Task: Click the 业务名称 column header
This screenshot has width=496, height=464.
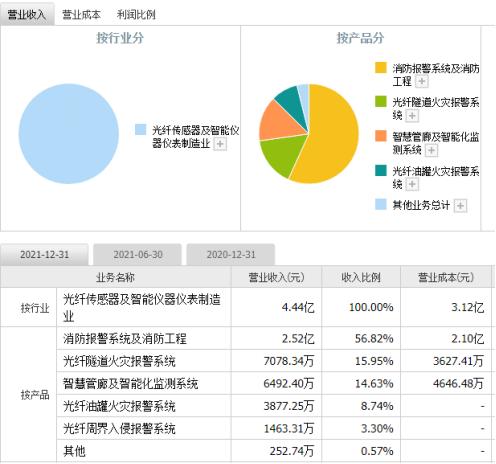Action: click(x=116, y=277)
